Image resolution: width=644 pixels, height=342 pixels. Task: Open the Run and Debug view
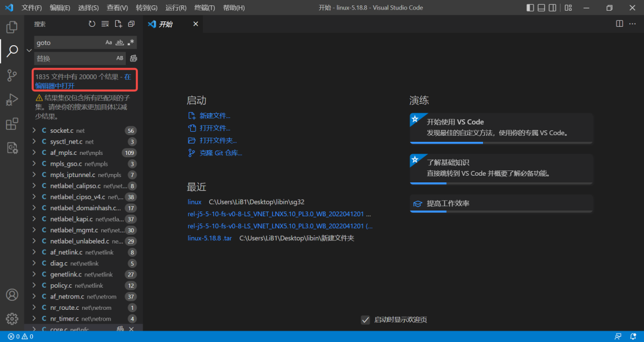pos(12,100)
